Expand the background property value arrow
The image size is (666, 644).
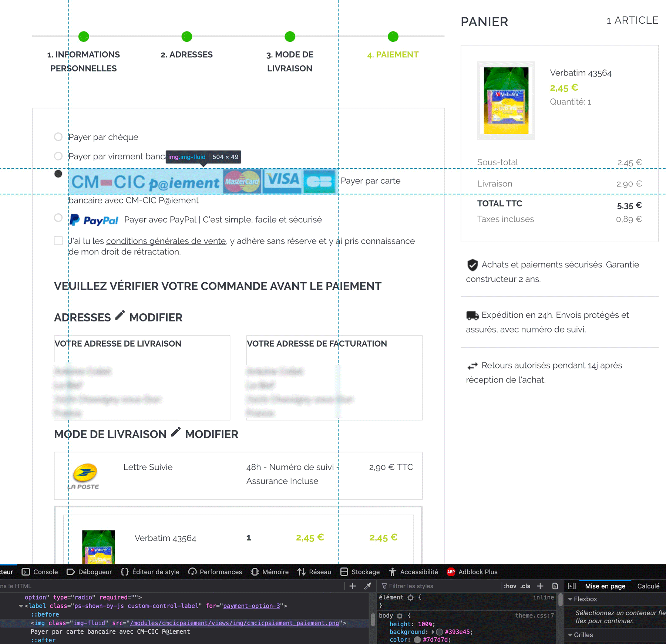(x=433, y=632)
